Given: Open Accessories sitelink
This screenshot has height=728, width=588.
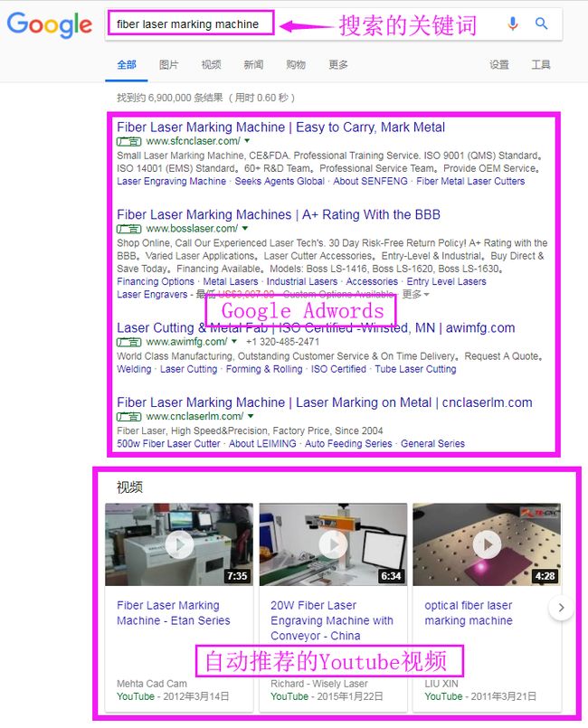Looking at the screenshot, I should [372, 281].
